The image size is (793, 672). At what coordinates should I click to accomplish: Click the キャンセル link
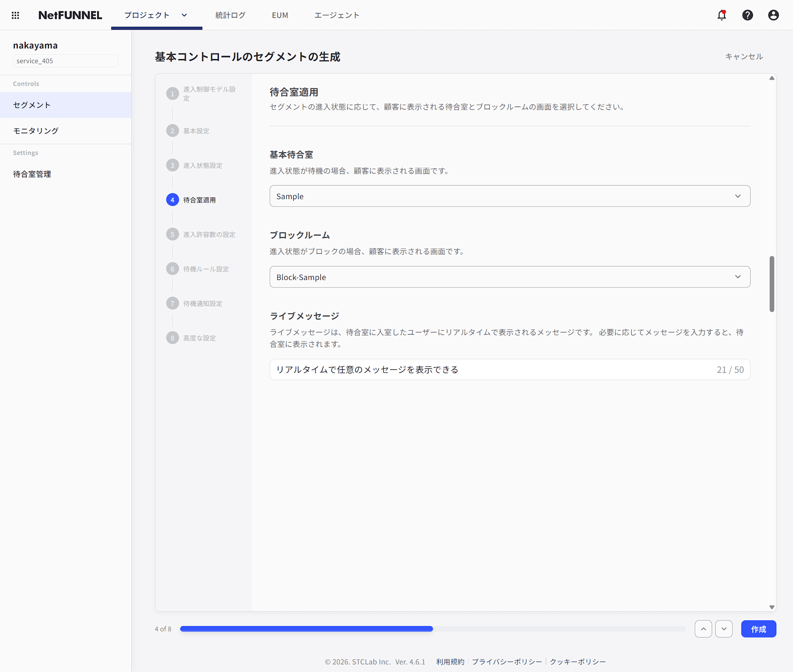pos(744,56)
